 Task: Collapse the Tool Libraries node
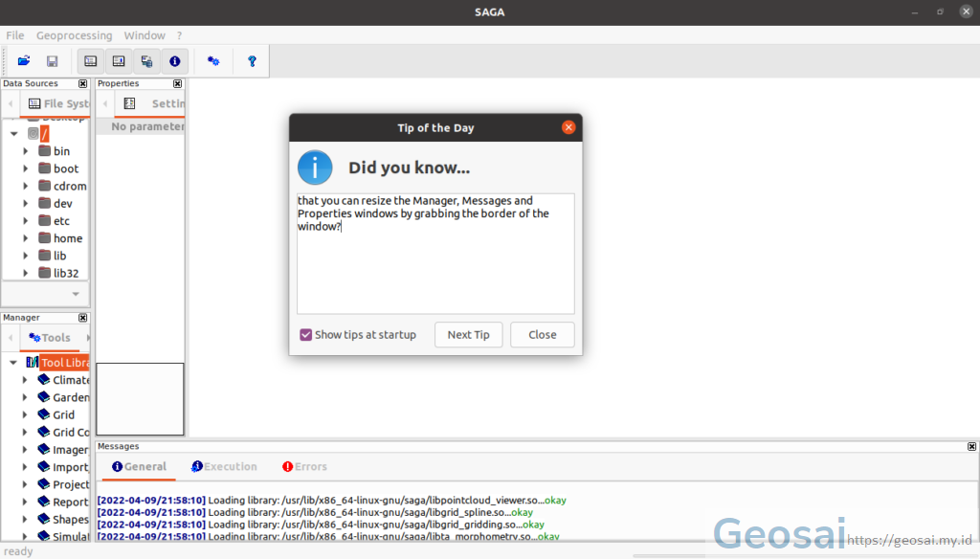click(13, 362)
